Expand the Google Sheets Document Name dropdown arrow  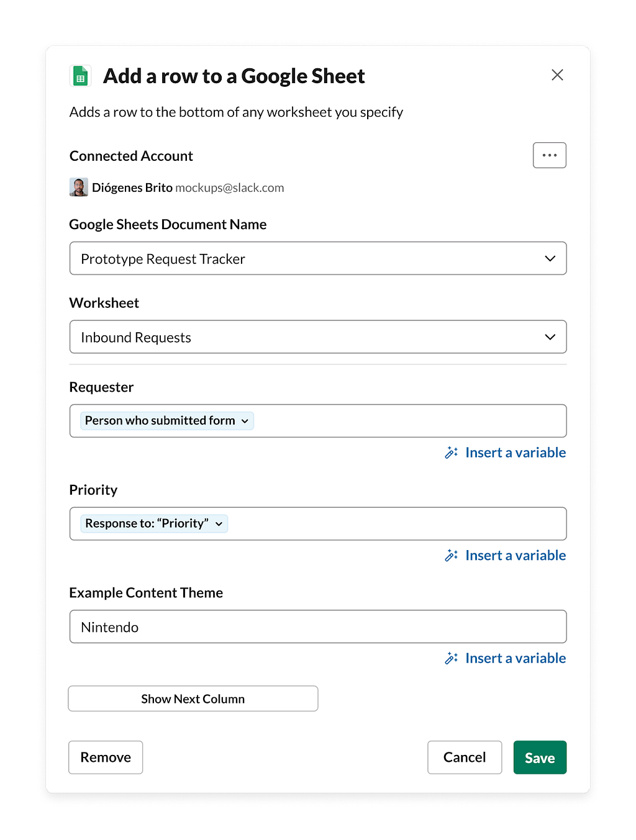550,258
